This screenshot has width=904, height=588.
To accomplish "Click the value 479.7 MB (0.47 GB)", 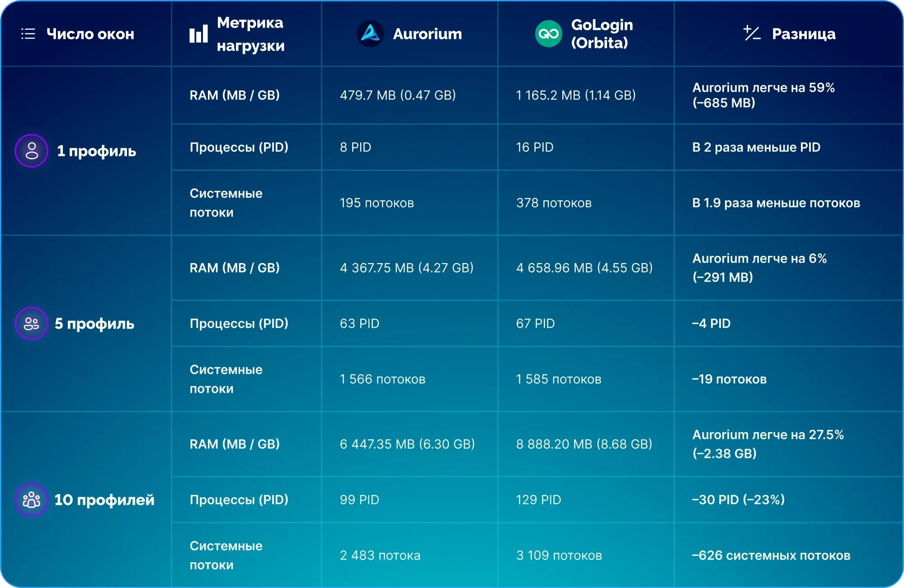I will point(398,95).
